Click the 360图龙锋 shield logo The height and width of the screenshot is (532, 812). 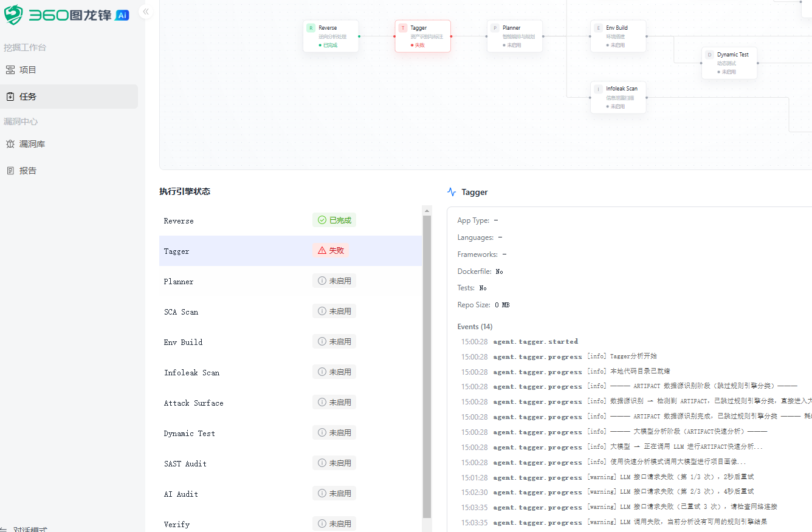(x=13, y=15)
